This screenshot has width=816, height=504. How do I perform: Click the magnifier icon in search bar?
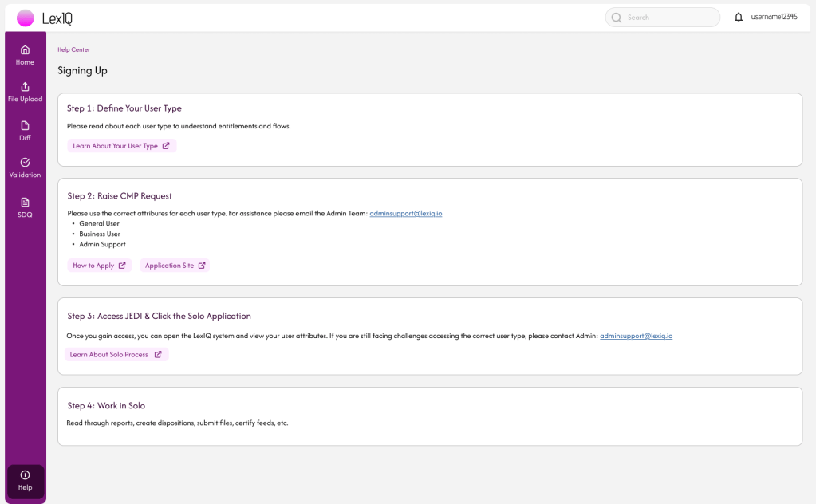tap(617, 18)
